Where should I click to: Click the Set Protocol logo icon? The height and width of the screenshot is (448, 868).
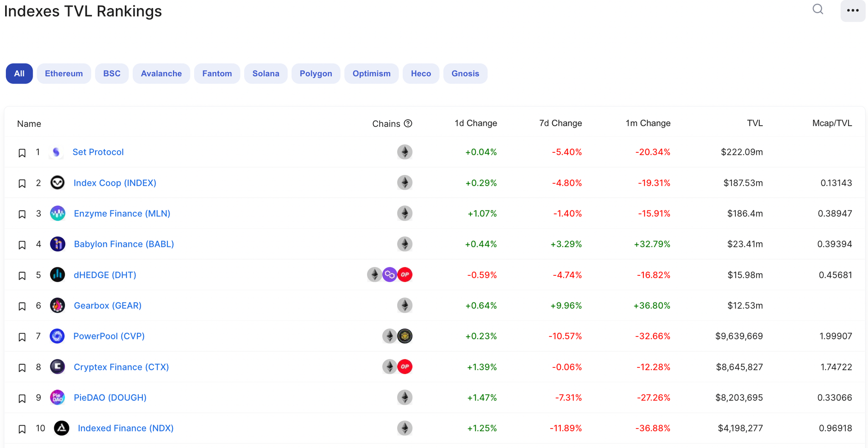(x=56, y=152)
